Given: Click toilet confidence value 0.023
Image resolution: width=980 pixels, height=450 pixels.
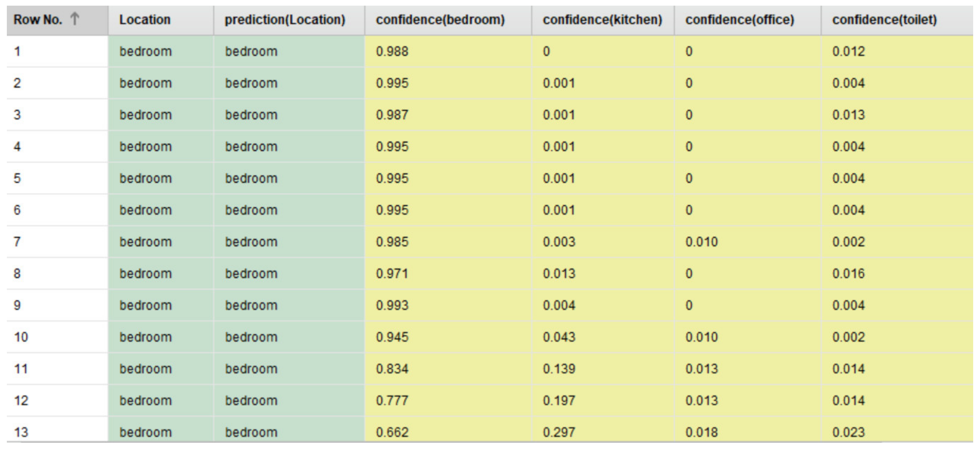Looking at the screenshot, I should click(x=848, y=432).
